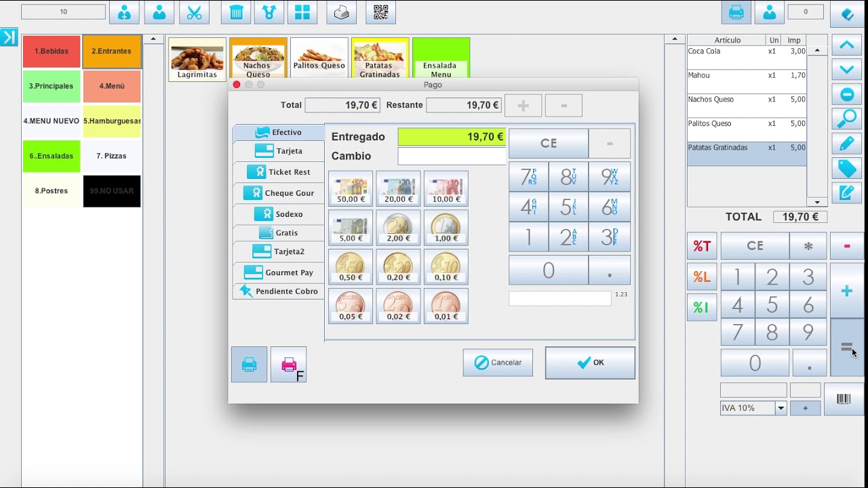
Task: Click the customer profile icon beside add customer
Action: click(159, 12)
